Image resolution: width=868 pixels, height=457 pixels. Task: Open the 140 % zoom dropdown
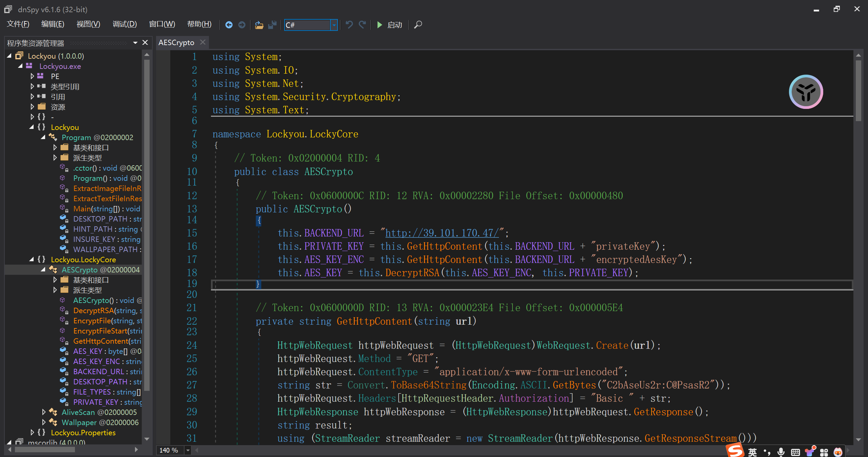pyautogui.click(x=188, y=450)
